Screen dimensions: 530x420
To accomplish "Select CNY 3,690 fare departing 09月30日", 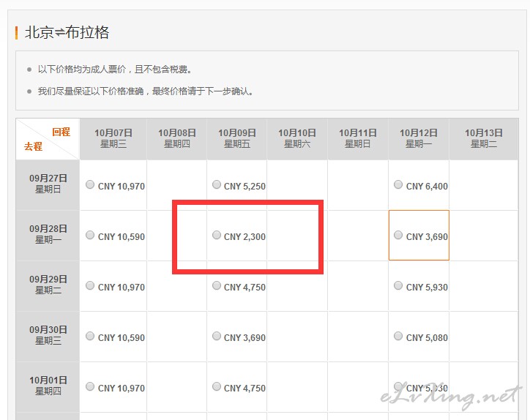I will (x=217, y=337).
